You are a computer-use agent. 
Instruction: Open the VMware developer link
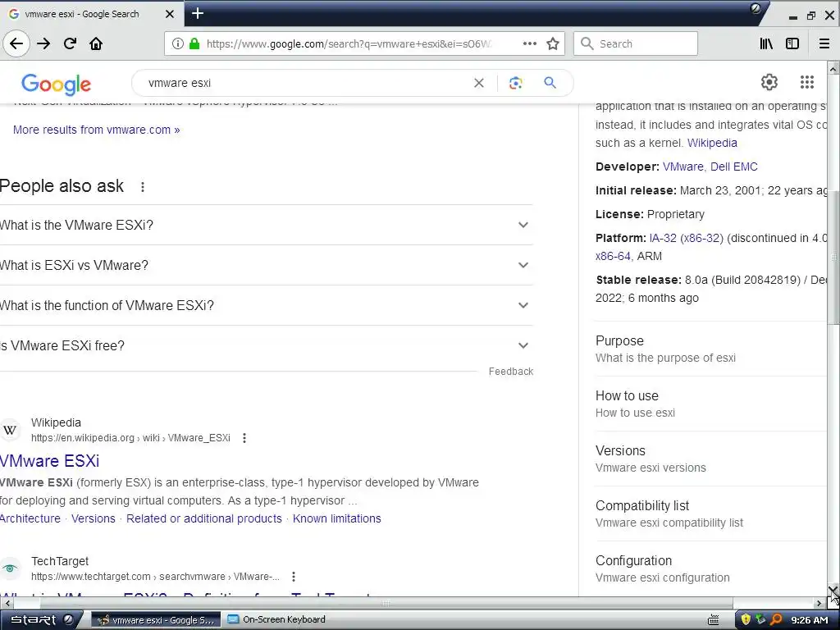(683, 167)
